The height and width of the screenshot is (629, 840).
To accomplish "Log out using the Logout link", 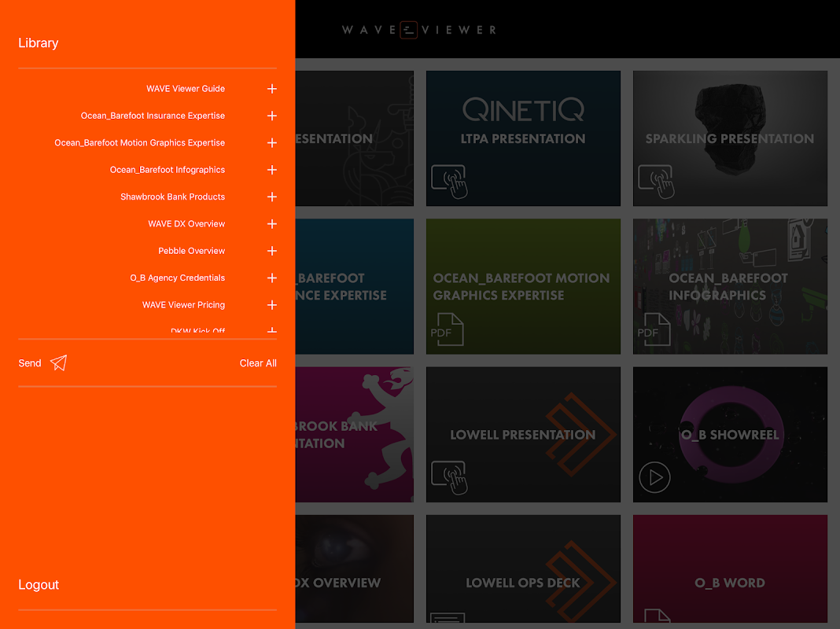I will pyautogui.click(x=39, y=584).
